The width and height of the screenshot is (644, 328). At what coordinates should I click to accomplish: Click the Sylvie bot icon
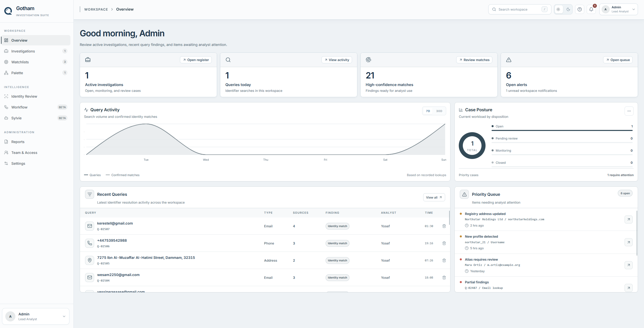click(x=6, y=118)
